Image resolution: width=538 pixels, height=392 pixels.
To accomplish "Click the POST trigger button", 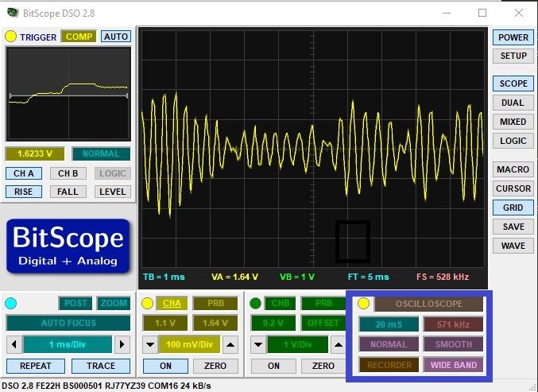I will point(75,304).
